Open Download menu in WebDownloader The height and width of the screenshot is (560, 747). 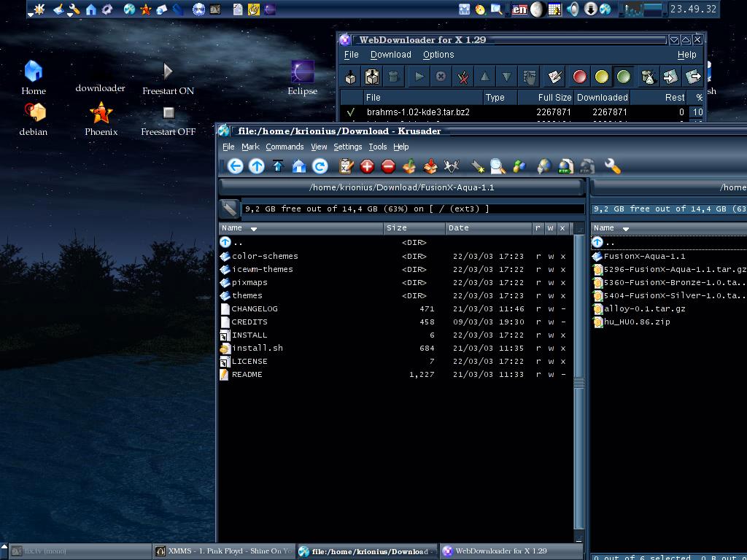point(391,55)
